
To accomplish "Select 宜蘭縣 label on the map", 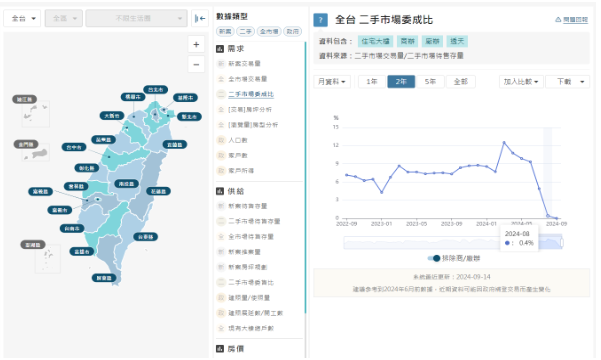I will 175,145.
